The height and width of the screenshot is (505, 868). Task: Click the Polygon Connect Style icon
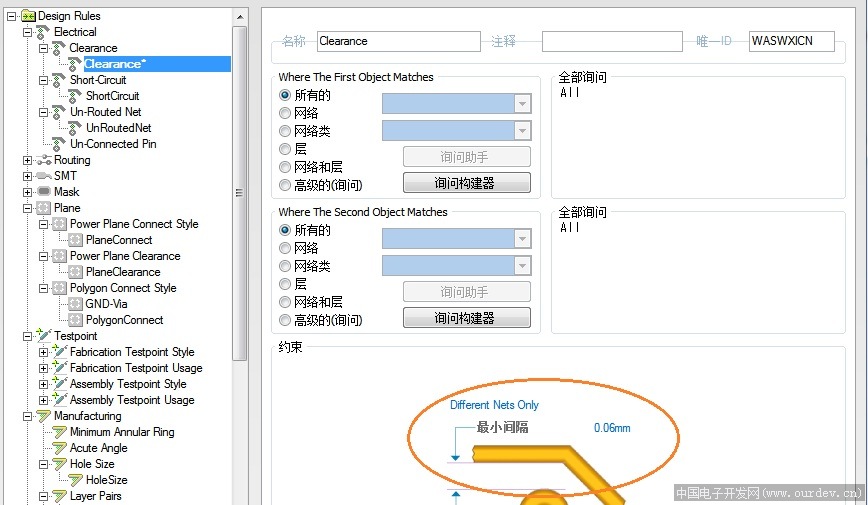click(59, 288)
